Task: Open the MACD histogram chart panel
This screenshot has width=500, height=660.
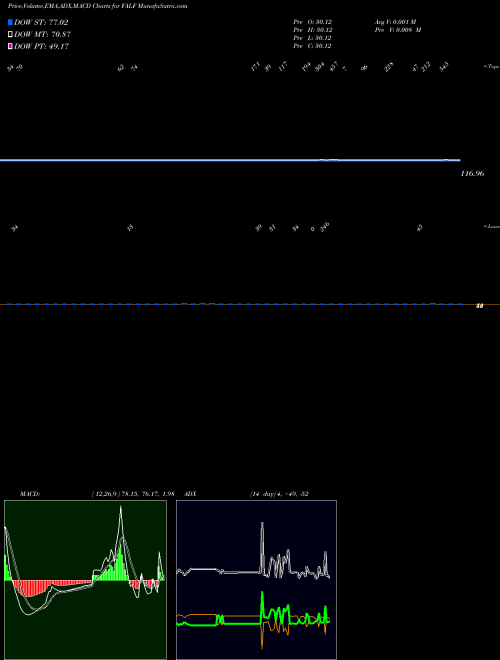Action: (x=85, y=580)
